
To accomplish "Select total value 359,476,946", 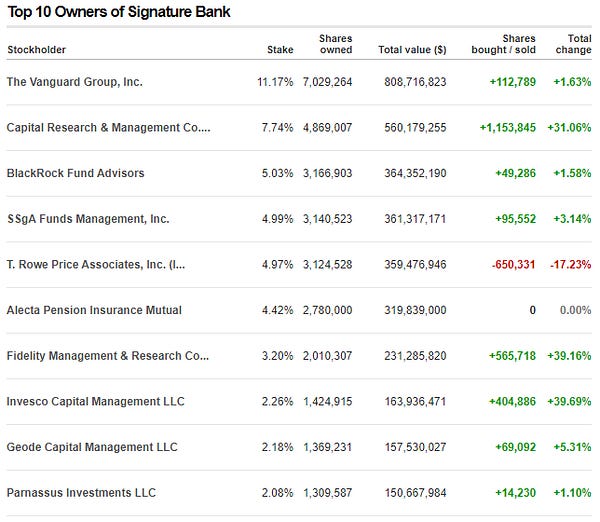I will [x=415, y=264].
